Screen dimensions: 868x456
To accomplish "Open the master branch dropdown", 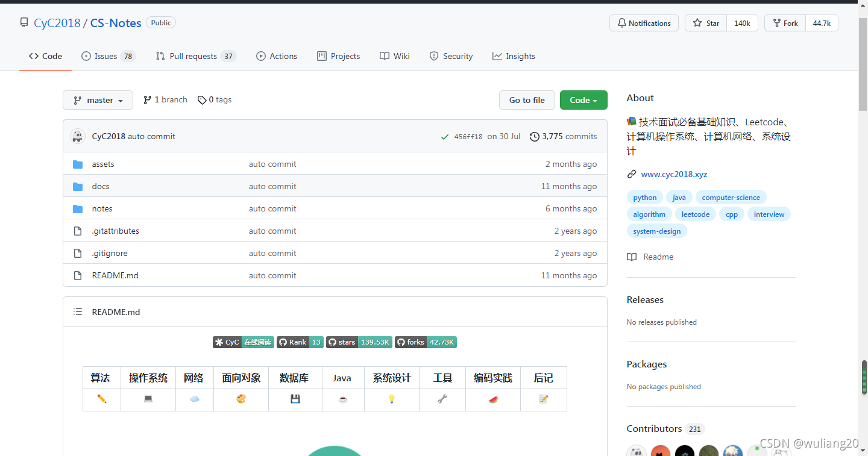I will pos(98,100).
